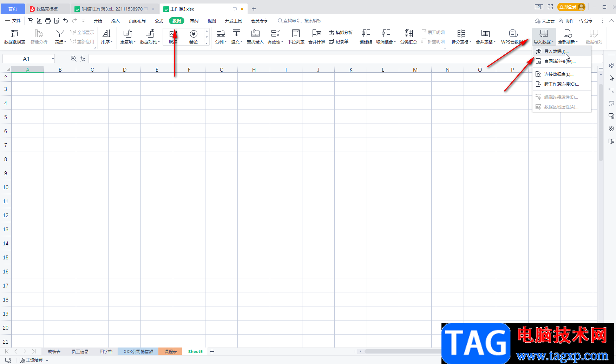Open the What-If Analysis (模拟分析) menu
This screenshot has width=616, height=364.
coord(340,32)
